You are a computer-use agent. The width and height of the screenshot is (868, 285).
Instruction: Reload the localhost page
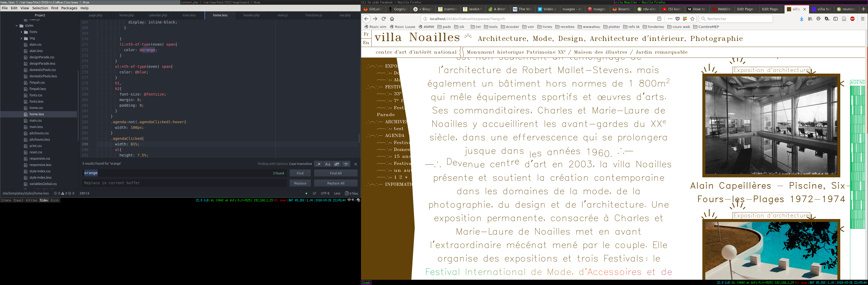[384, 19]
